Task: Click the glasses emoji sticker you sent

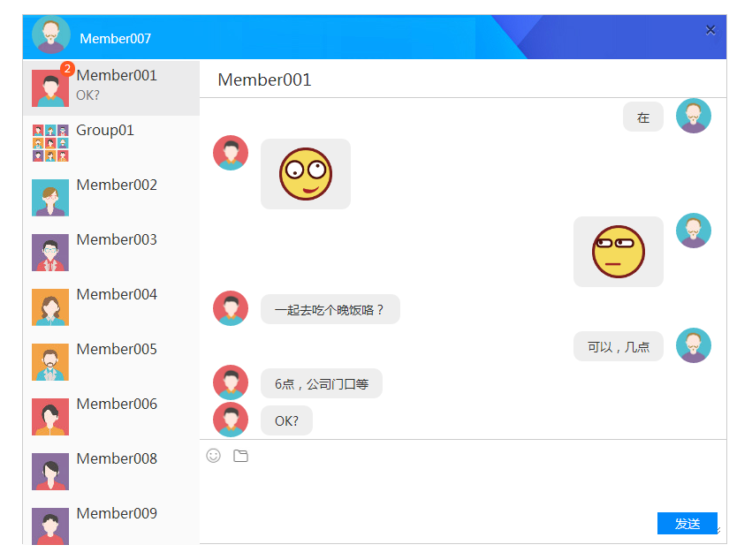Action: pos(618,251)
